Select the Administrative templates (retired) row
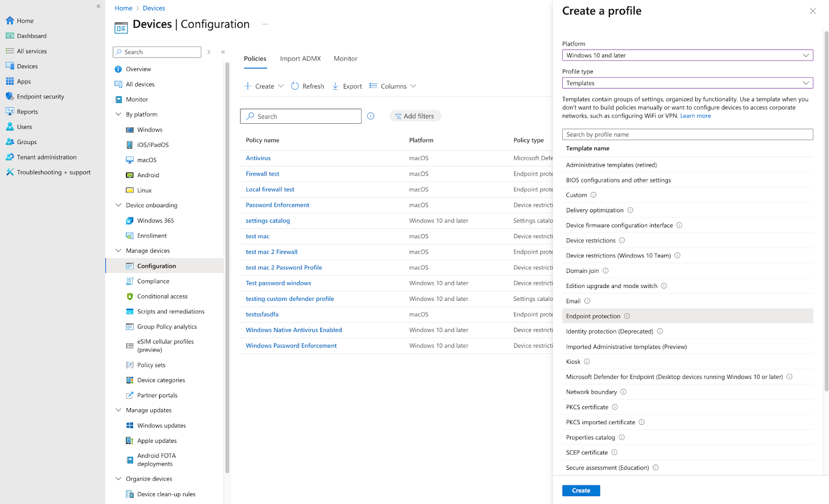829x504 pixels. pos(688,165)
